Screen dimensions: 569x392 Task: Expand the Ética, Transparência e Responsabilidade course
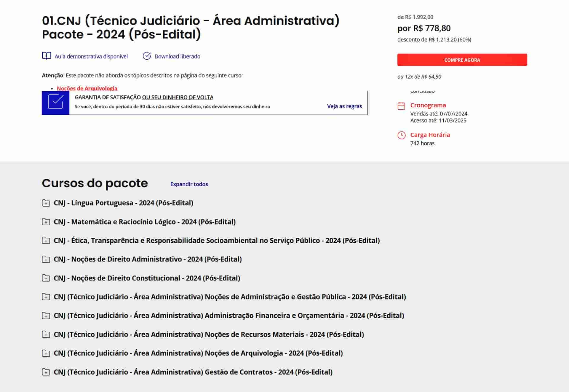coord(216,240)
